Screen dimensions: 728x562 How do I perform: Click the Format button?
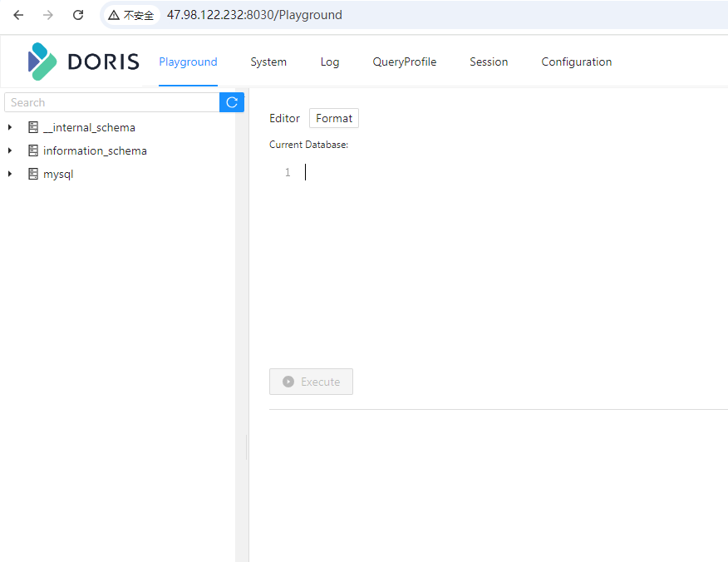point(334,118)
